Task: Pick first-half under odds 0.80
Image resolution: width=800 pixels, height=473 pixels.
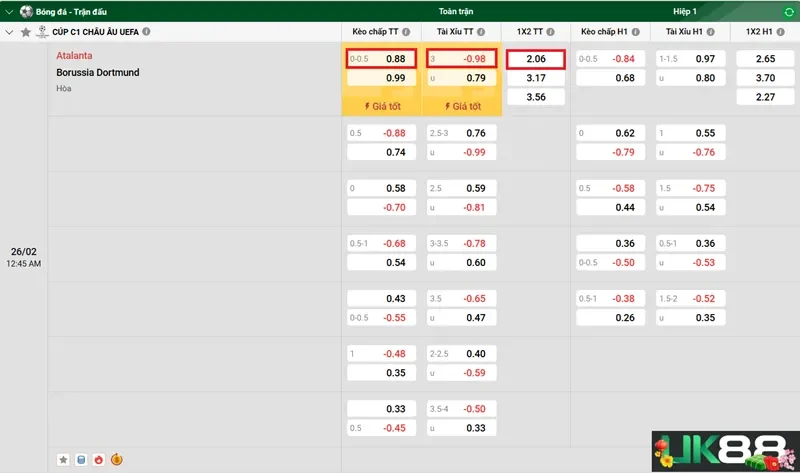Action: pos(690,78)
